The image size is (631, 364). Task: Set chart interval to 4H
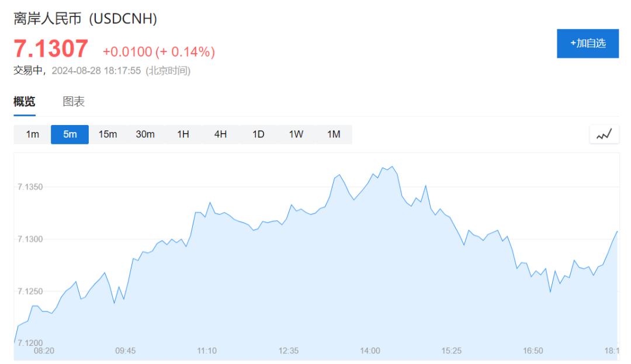[220, 134]
